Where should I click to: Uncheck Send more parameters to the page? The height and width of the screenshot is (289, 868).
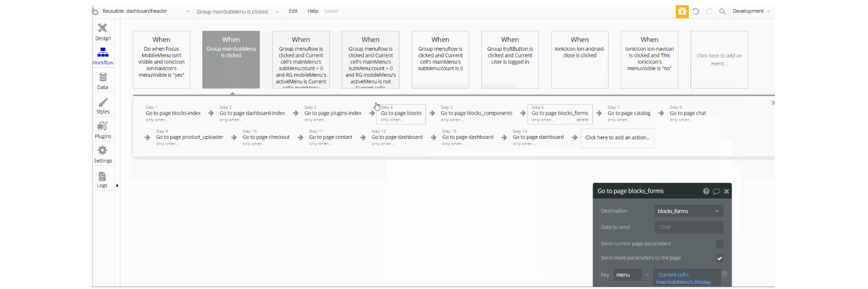click(x=720, y=258)
